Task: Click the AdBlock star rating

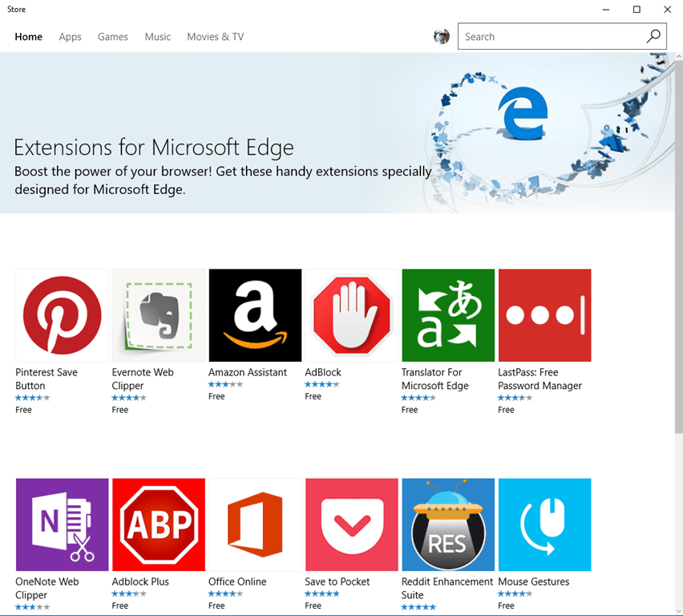Action: (322, 384)
